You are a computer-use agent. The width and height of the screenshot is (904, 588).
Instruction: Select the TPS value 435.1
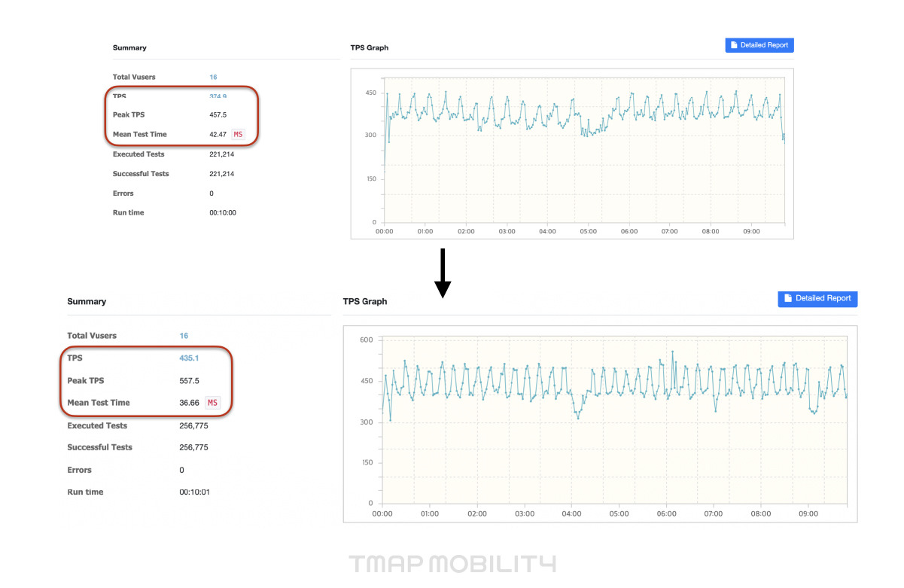tap(188, 358)
